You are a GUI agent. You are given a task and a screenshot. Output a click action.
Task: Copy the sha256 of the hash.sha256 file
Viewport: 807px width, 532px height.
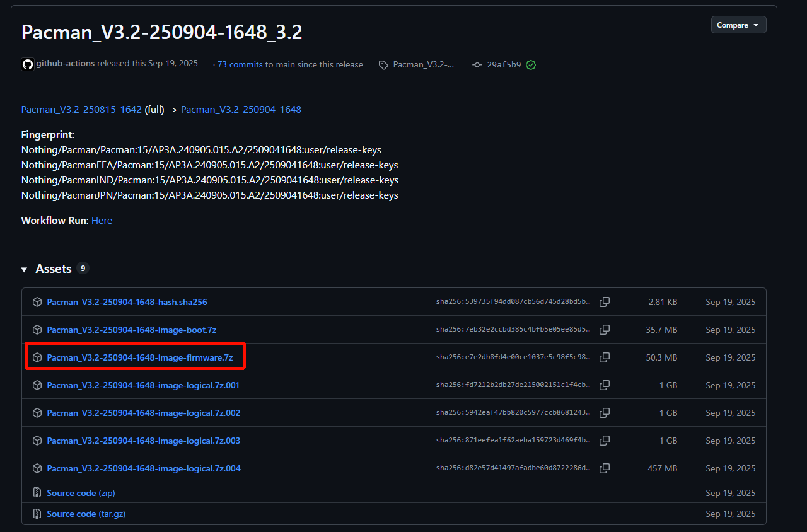click(x=605, y=302)
